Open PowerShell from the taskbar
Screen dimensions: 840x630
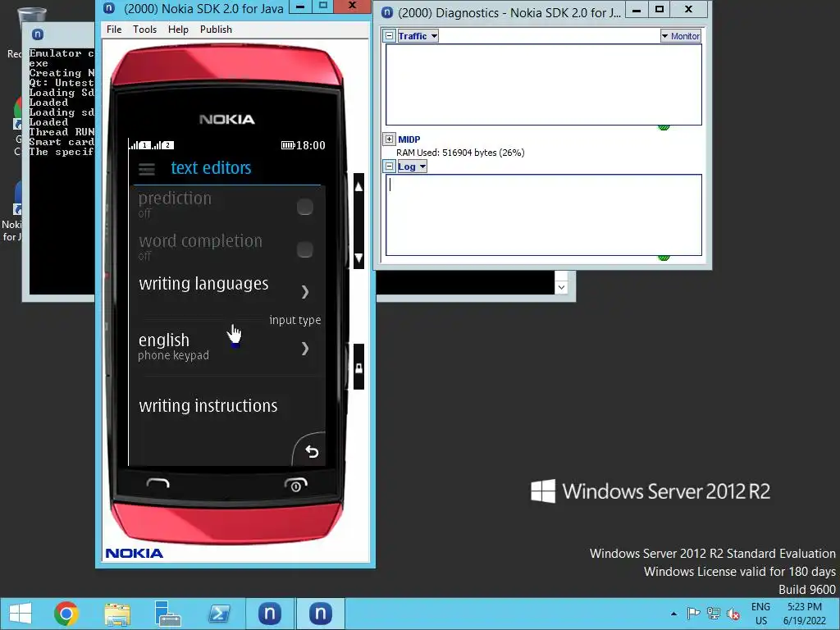219,614
